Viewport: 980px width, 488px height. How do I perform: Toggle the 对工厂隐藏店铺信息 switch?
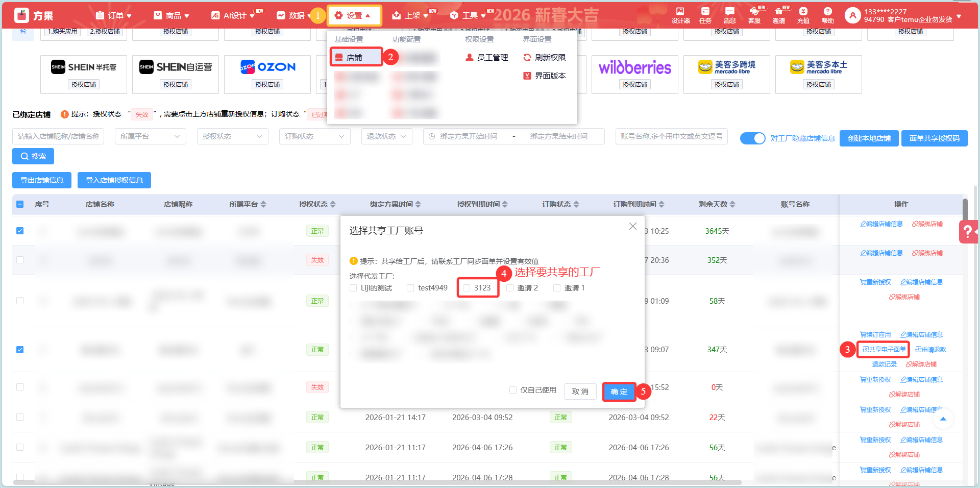(x=753, y=138)
